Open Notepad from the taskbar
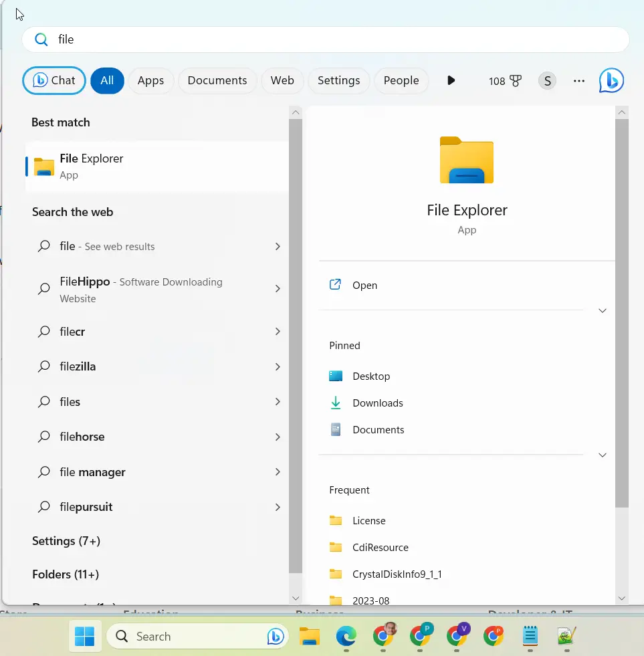The image size is (644, 656). (530, 637)
